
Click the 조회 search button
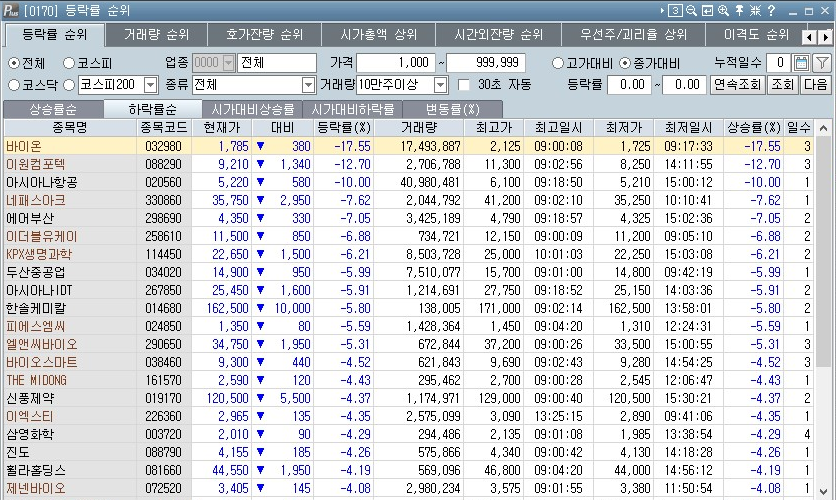tap(782, 85)
